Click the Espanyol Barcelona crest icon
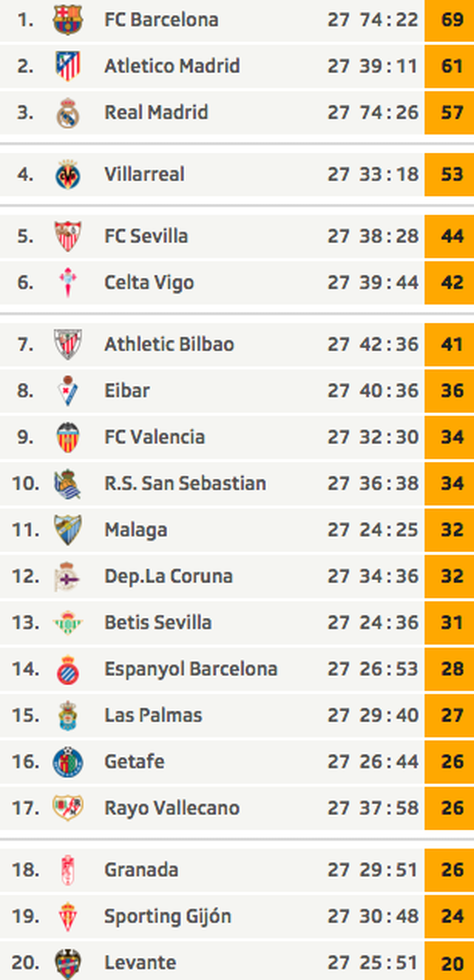The image size is (474, 980). click(68, 669)
